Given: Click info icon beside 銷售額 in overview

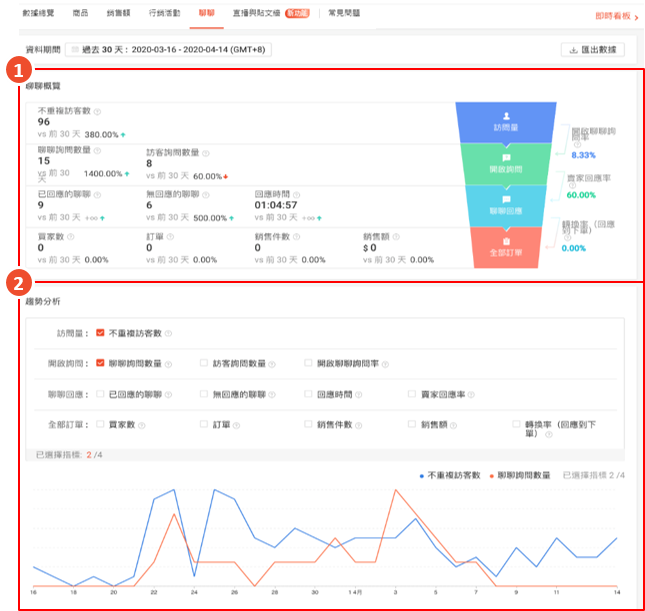Looking at the screenshot, I should tap(398, 237).
